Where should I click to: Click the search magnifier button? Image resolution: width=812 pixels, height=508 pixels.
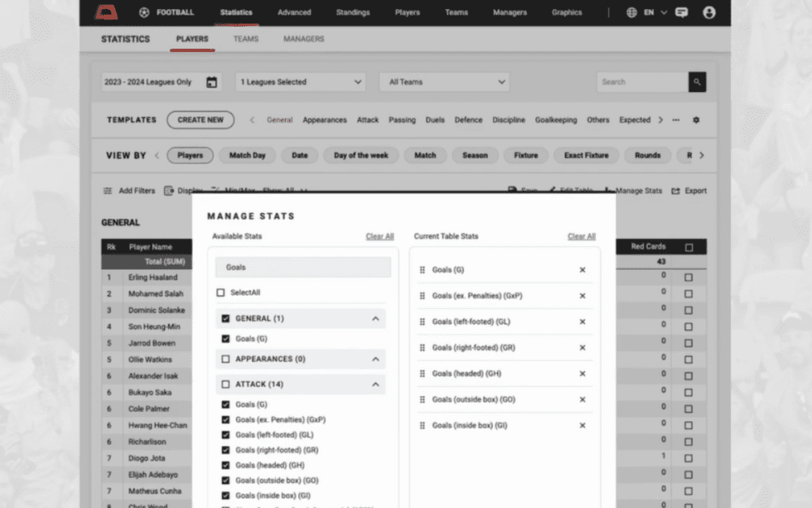coord(697,82)
